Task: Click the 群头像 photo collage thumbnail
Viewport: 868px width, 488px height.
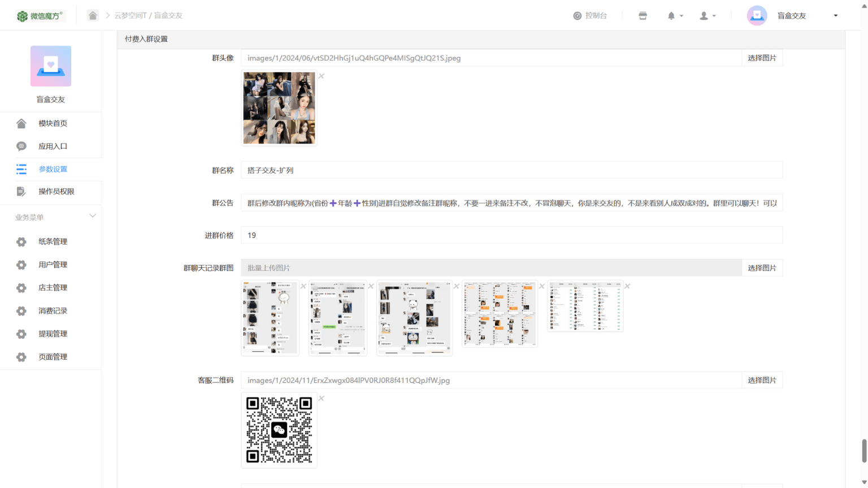Action: tap(279, 108)
